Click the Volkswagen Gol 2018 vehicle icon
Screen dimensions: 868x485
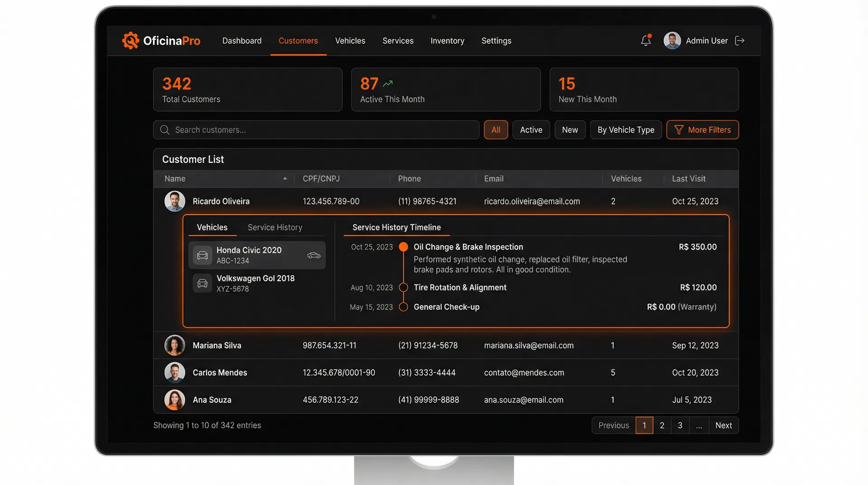coord(202,283)
